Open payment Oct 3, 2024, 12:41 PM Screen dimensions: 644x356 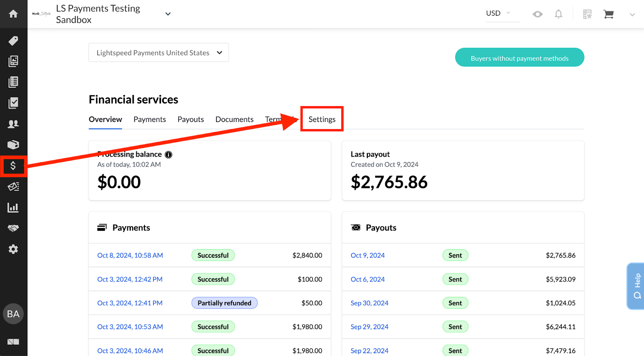point(130,303)
